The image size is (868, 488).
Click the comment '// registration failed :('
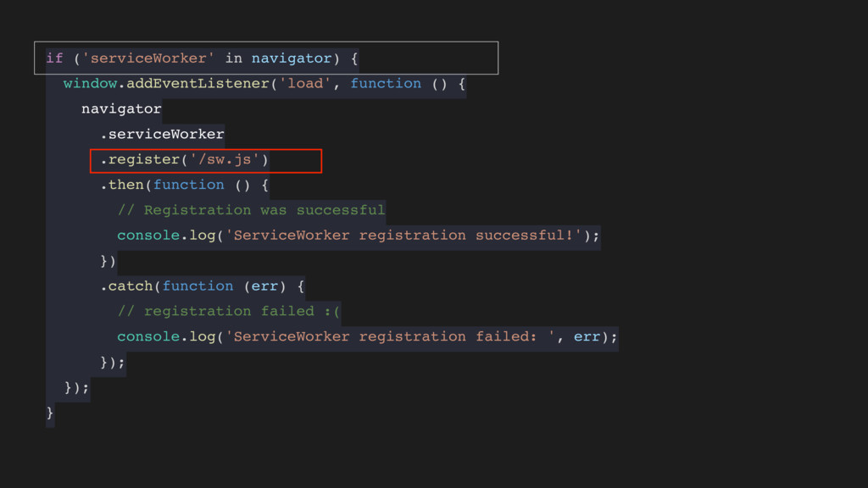click(229, 311)
